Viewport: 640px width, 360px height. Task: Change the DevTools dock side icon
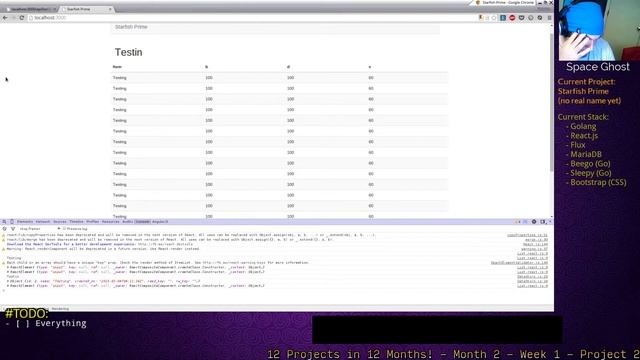click(x=542, y=222)
